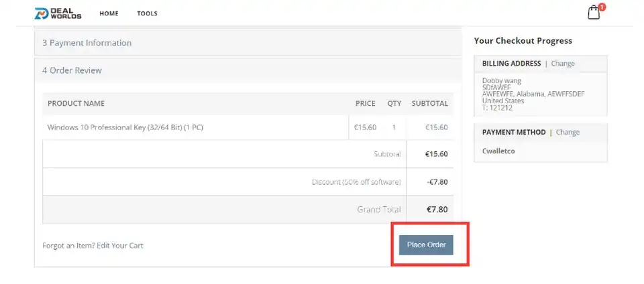
Task: Open the shopping cart icon
Action: point(594,13)
